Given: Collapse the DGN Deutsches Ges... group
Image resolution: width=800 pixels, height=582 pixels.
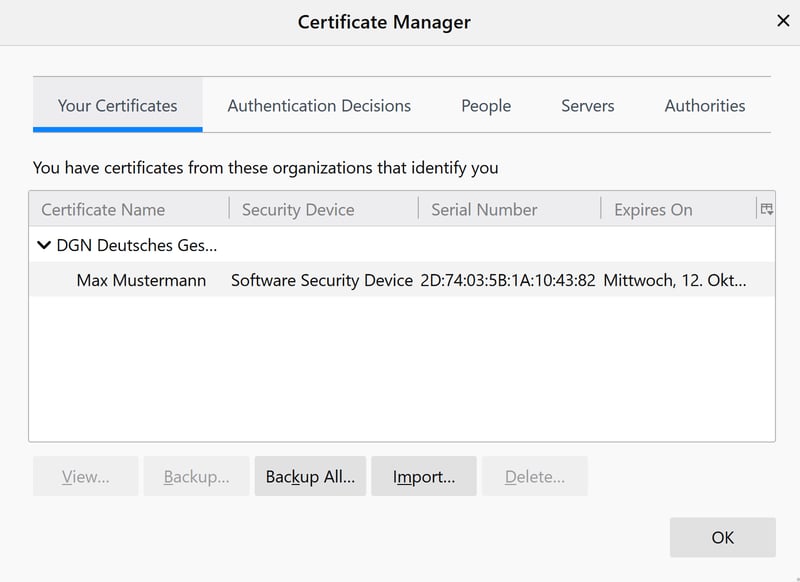Looking at the screenshot, I should (44, 245).
